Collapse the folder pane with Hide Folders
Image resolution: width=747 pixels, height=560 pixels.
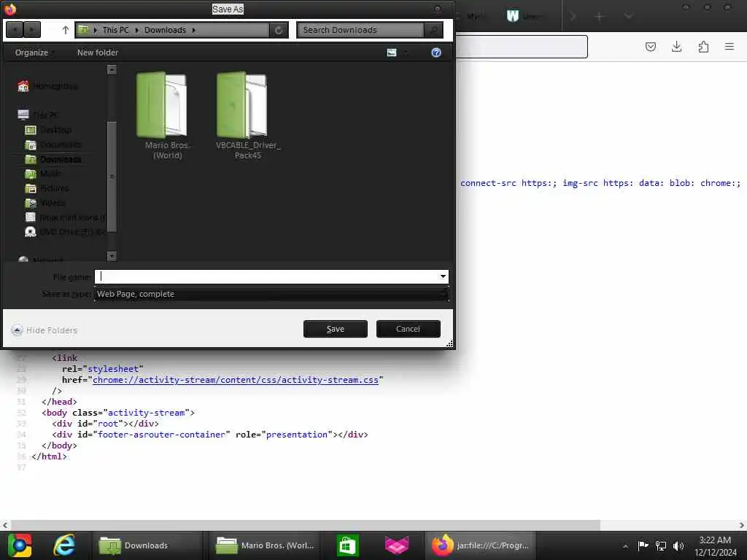pos(44,330)
